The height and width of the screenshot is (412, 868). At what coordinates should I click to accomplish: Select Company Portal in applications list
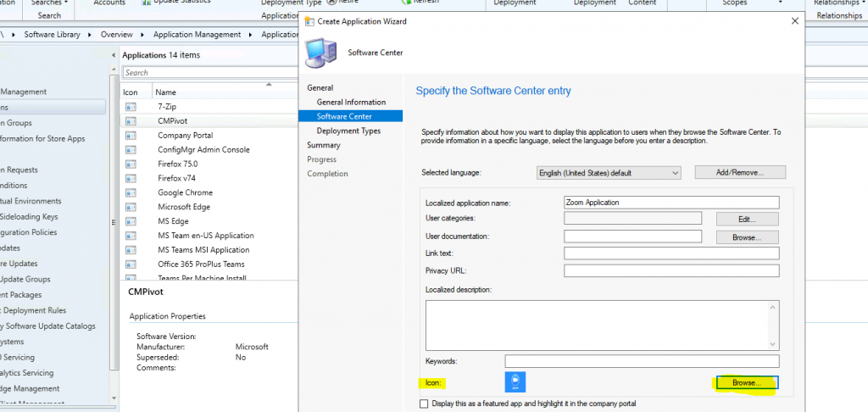tap(185, 135)
